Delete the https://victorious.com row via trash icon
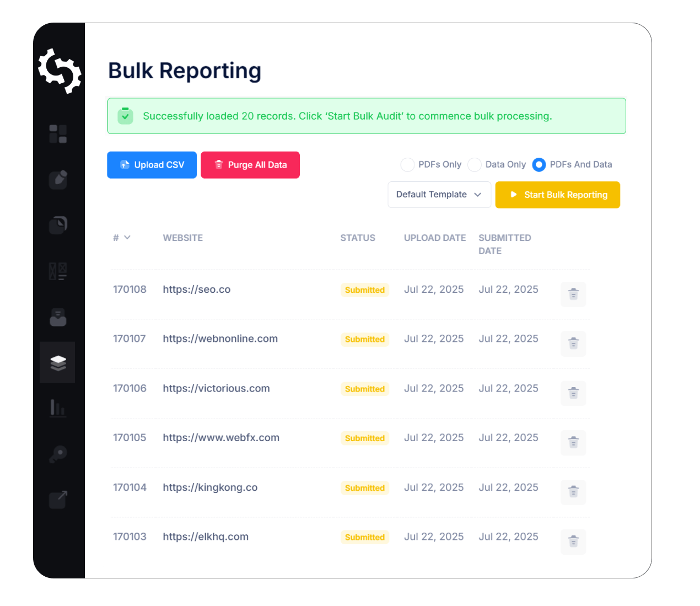The width and height of the screenshot is (700, 606). (573, 393)
